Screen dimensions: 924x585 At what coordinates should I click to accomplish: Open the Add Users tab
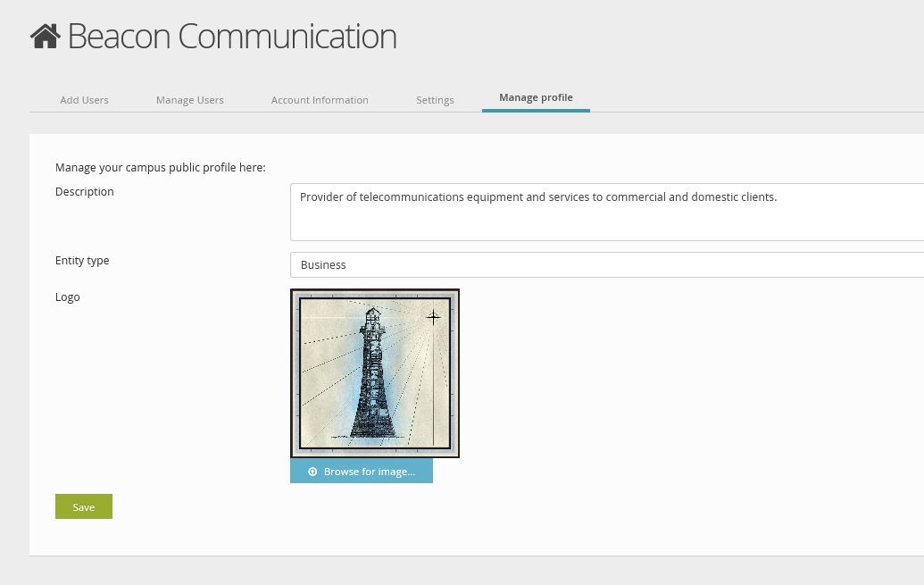point(84,100)
